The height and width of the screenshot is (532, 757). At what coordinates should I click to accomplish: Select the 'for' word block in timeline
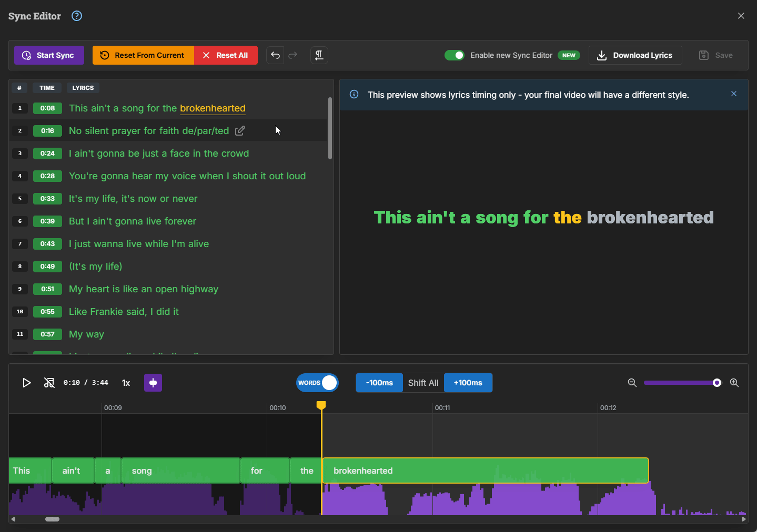[x=265, y=470]
